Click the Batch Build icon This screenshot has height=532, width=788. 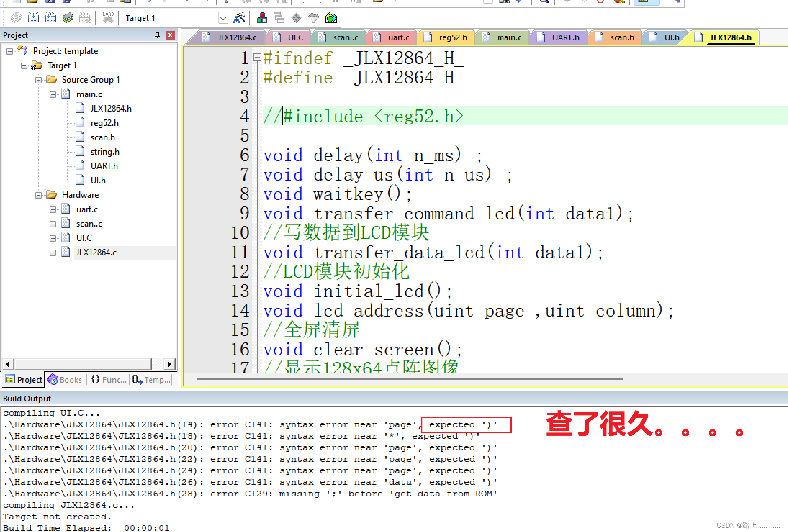tap(68, 18)
